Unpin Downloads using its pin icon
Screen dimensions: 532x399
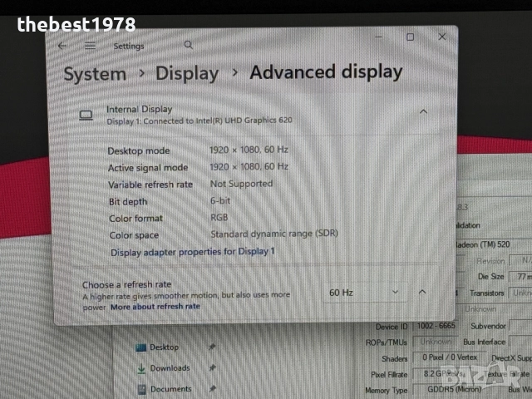(x=213, y=367)
